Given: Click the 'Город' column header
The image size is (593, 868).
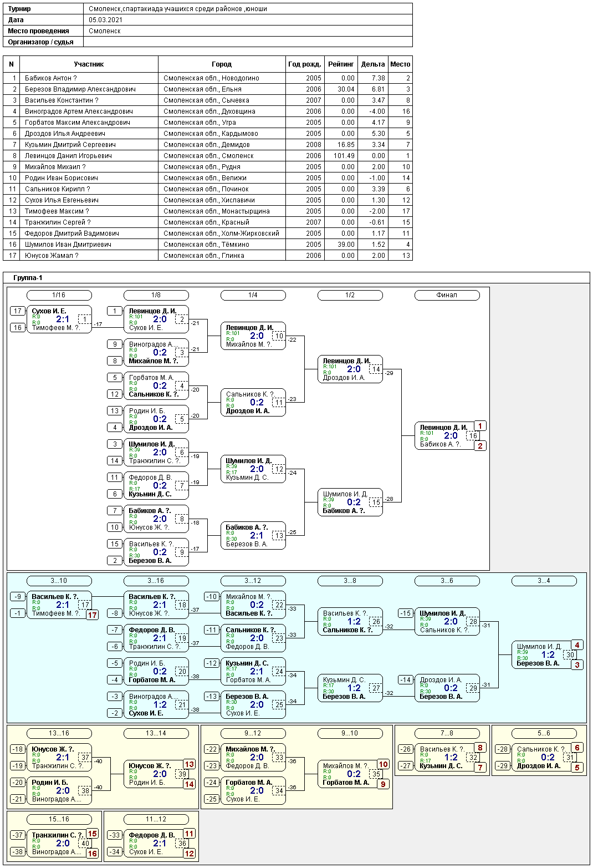Looking at the screenshot, I should coord(222,64).
